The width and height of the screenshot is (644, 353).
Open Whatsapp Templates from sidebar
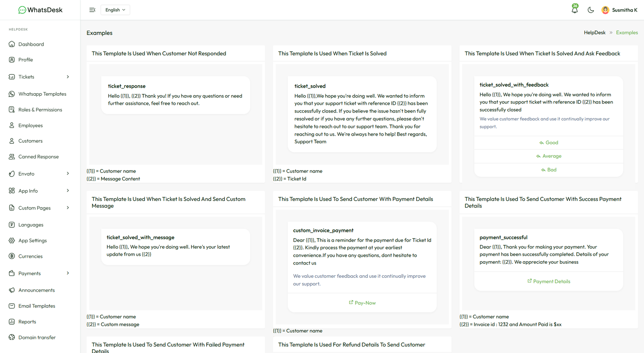click(42, 94)
